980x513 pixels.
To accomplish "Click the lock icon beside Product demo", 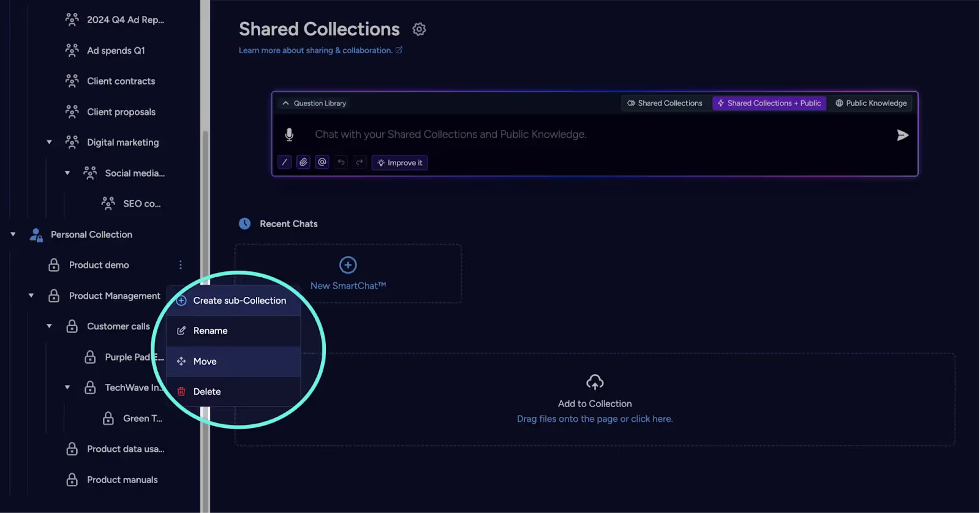I will 54,265.
